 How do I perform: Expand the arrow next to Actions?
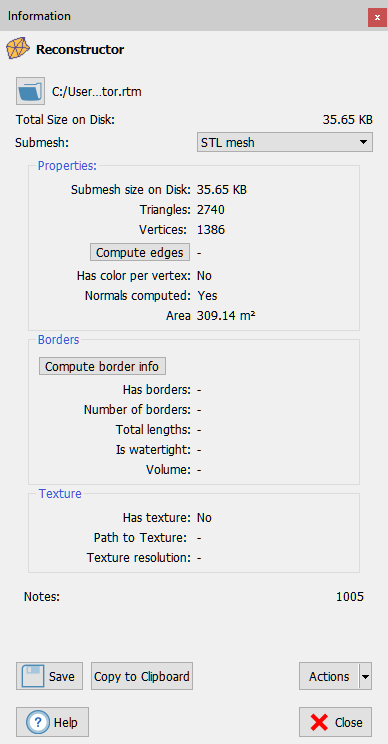365,676
